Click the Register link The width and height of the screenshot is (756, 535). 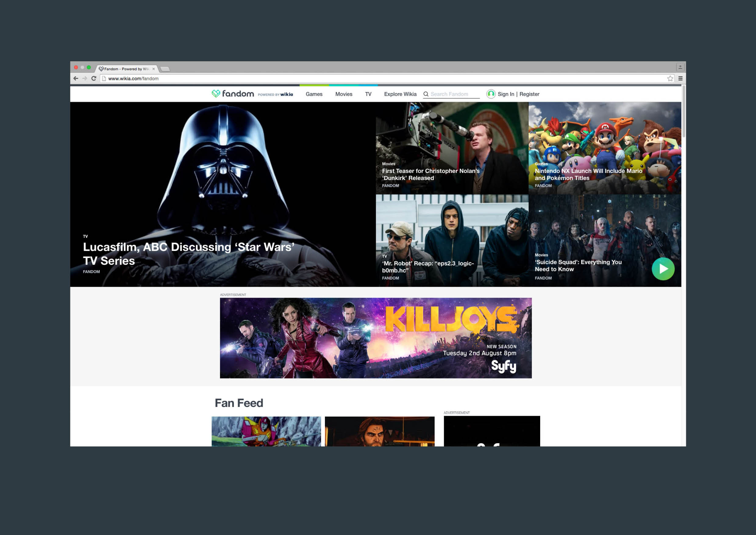(529, 94)
